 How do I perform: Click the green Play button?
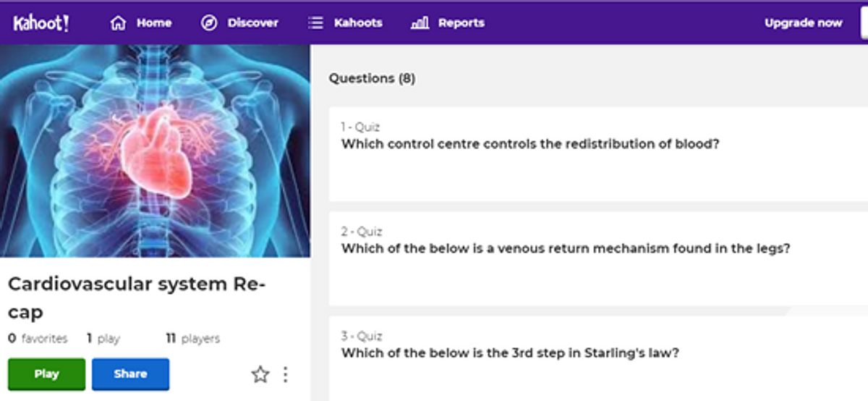(x=46, y=374)
